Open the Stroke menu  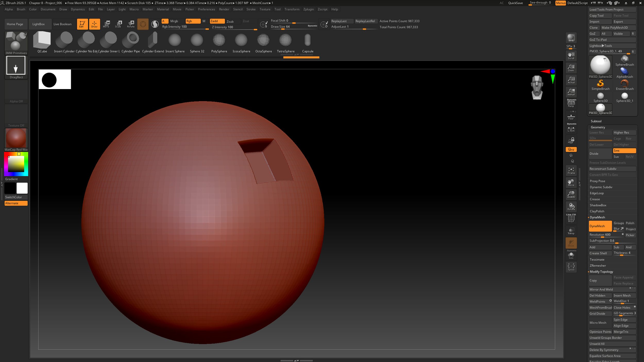click(251, 9)
